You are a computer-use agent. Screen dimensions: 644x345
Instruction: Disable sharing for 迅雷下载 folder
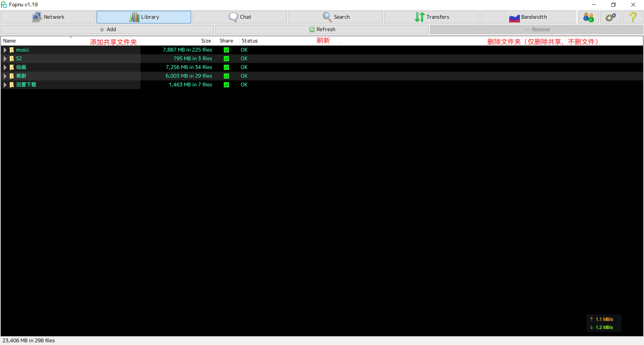226,85
